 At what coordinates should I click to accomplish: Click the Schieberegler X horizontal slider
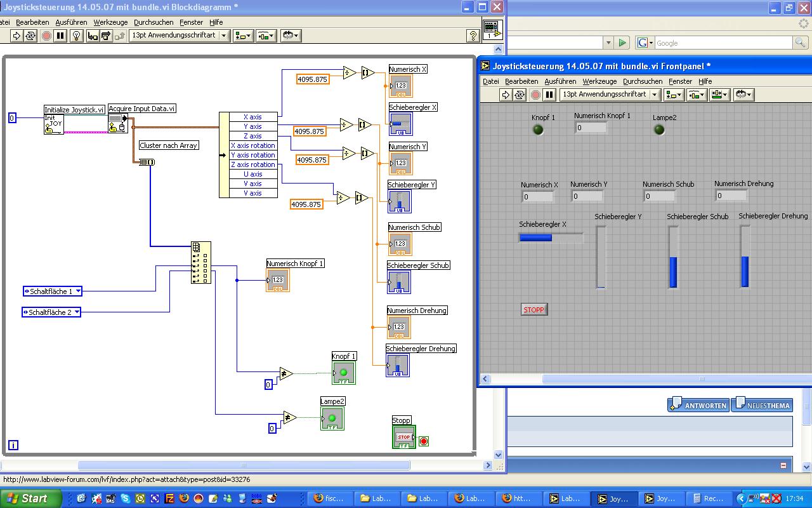[551, 237]
